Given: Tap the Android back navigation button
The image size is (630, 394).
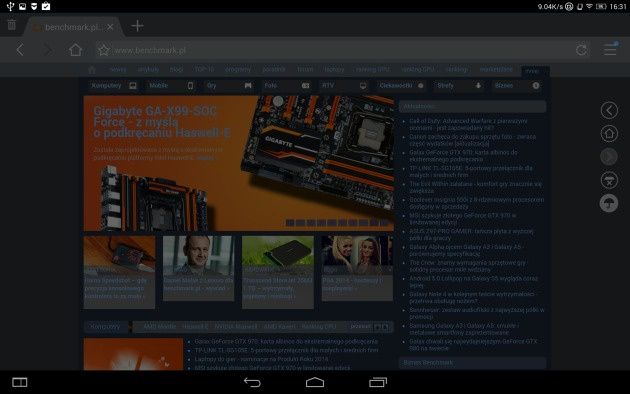Looking at the screenshot, I should click(252, 382).
